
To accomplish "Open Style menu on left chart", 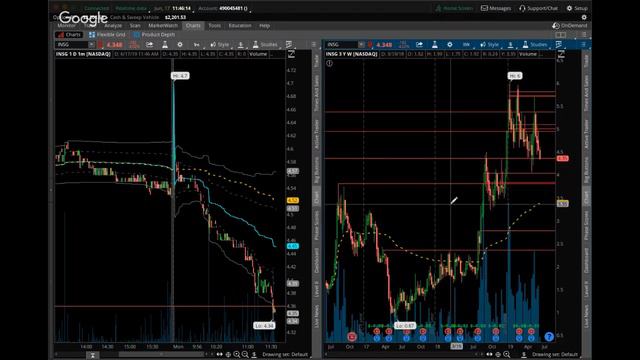I will [x=220, y=44].
